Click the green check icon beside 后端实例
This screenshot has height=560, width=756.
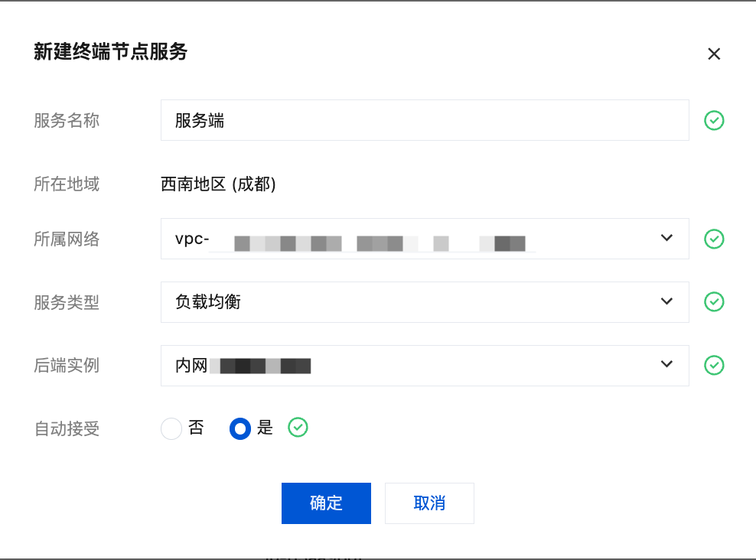714,366
